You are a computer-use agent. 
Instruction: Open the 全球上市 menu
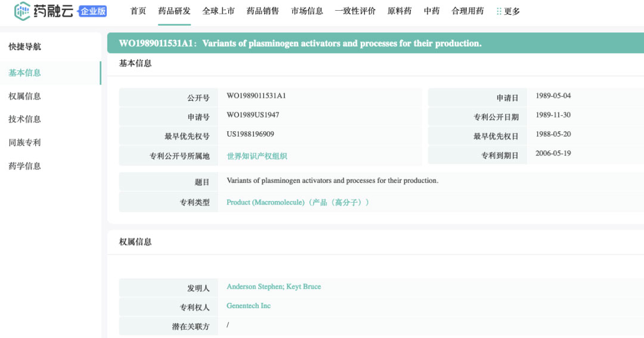coord(218,11)
